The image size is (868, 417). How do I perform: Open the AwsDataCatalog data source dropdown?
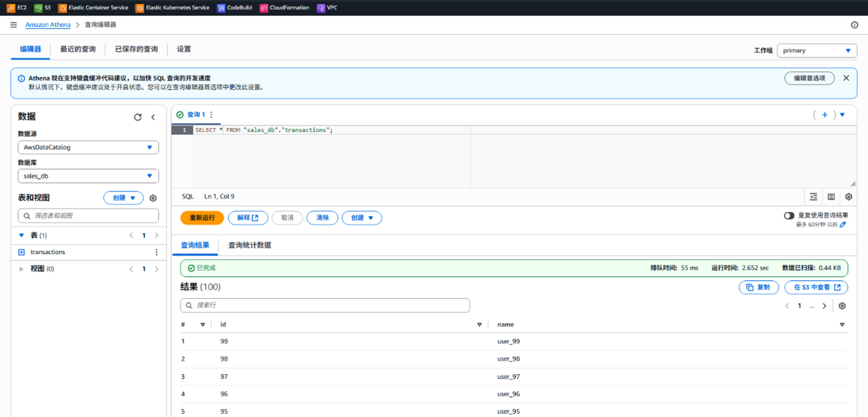[88, 147]
